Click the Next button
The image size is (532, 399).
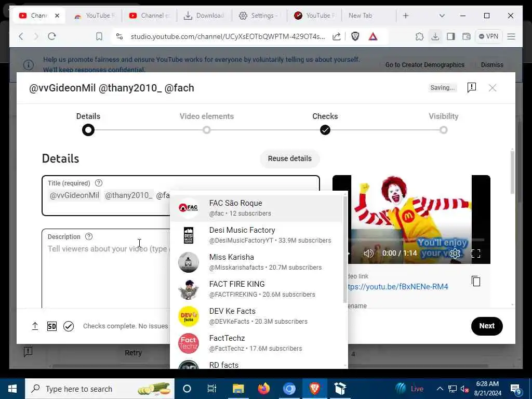tap(486, 326)
